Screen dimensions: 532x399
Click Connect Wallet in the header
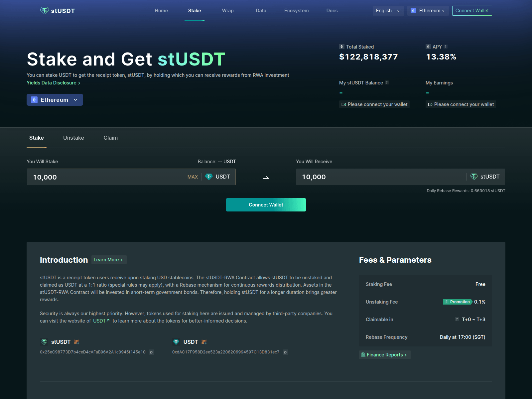point(472,11)
